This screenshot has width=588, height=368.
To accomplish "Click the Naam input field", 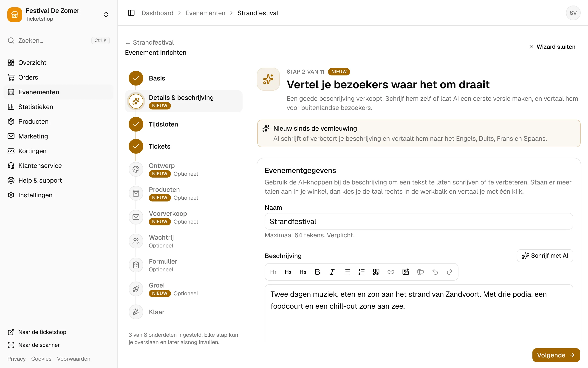I will click(419, 221).
